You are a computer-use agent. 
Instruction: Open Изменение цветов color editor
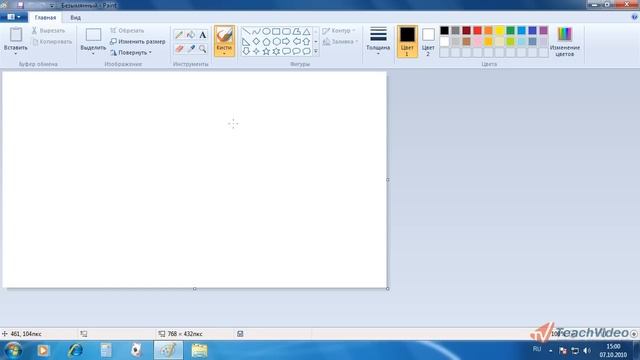564,41
